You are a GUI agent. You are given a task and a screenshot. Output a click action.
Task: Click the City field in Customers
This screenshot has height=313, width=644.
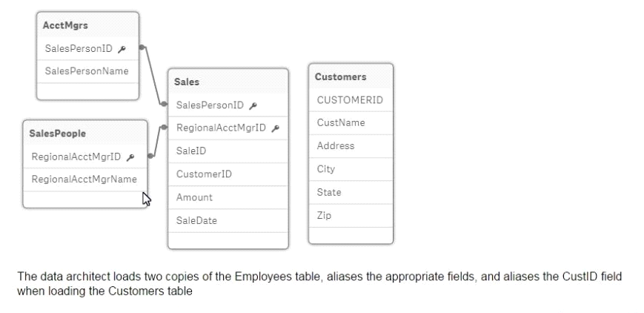coord(351,169)
